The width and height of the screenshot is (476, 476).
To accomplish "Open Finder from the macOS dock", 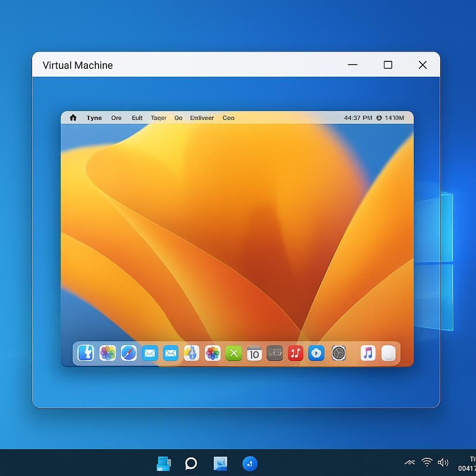I will click(86, 353).
